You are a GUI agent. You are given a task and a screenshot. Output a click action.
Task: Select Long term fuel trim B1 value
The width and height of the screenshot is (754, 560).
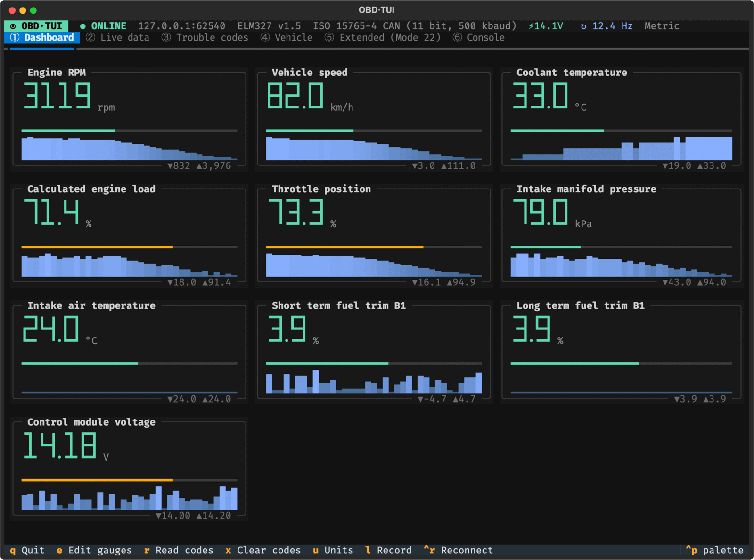click(532, 329)
